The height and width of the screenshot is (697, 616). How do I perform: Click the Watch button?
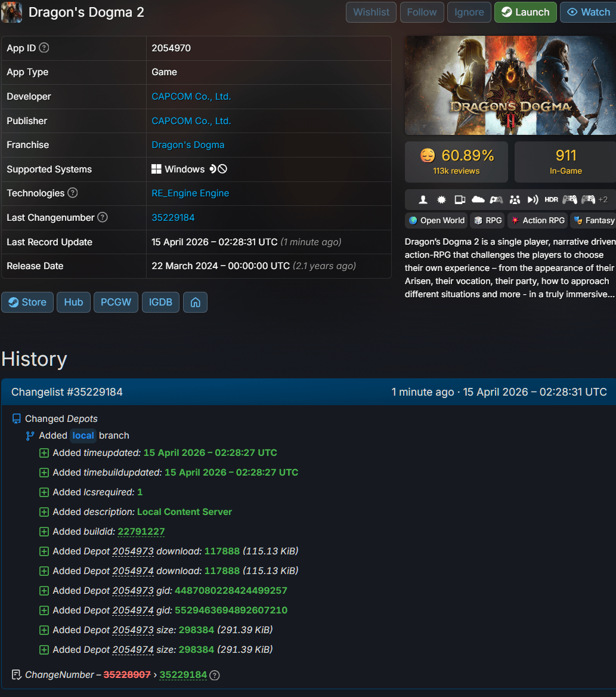pos(589,12)
